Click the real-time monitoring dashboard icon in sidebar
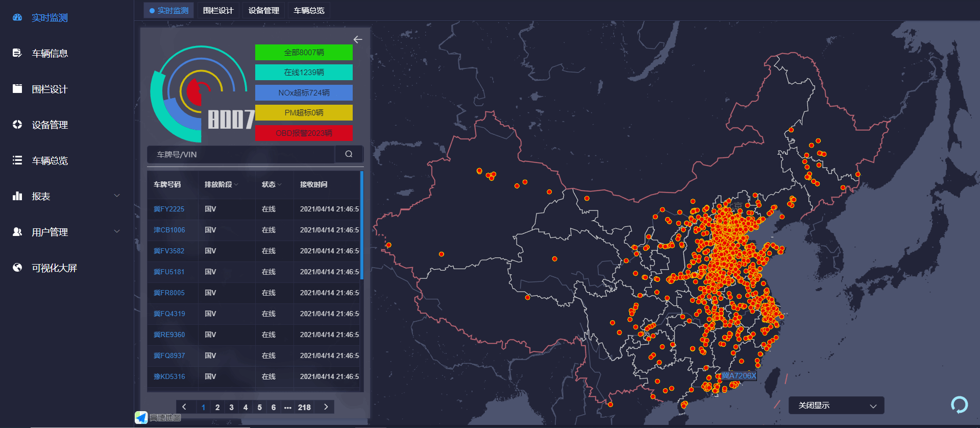The image size is (980, 428). click(x=17, y=17)
